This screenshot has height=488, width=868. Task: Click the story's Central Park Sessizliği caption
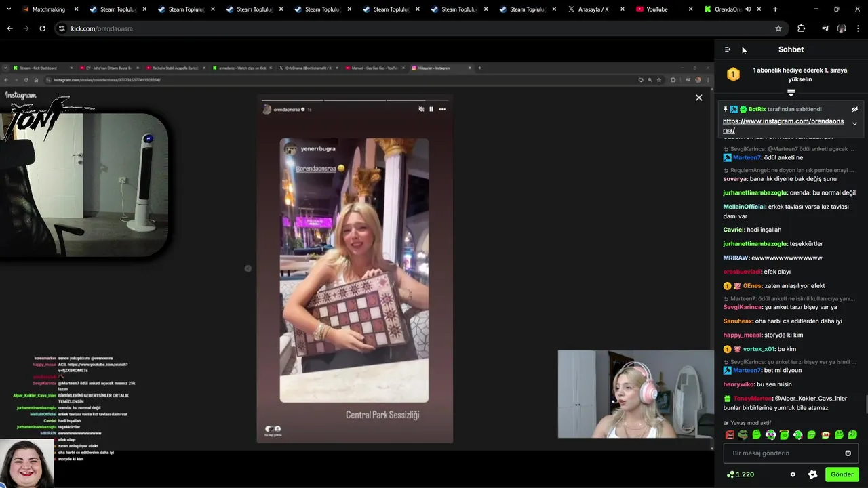pos(382,415)
